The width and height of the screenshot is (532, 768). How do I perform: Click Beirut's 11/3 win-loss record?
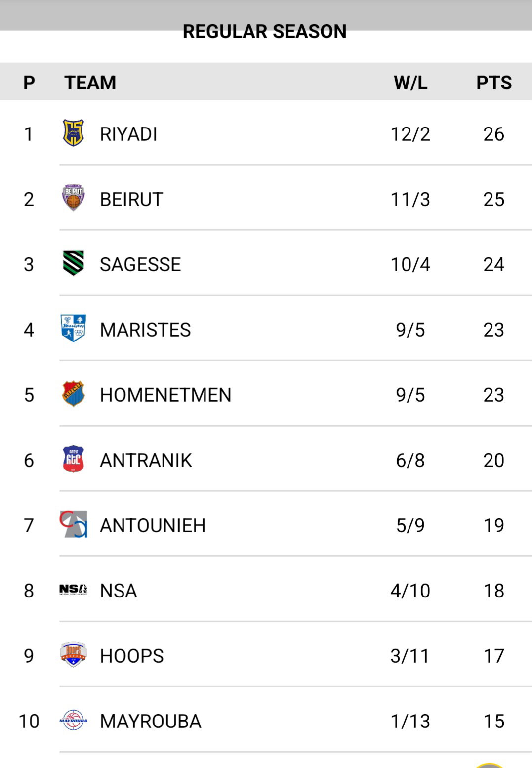pyautogui.click(x=410, y=200)
